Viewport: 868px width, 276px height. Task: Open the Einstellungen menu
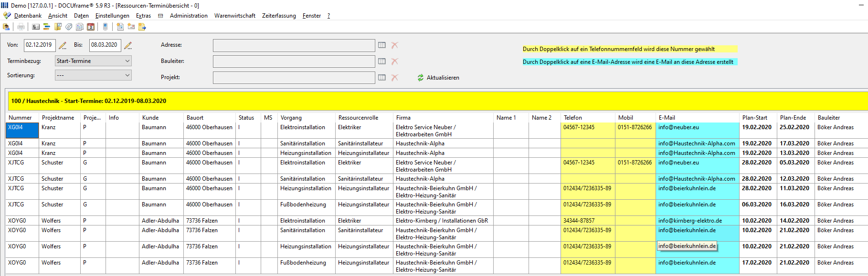point(112,16)
